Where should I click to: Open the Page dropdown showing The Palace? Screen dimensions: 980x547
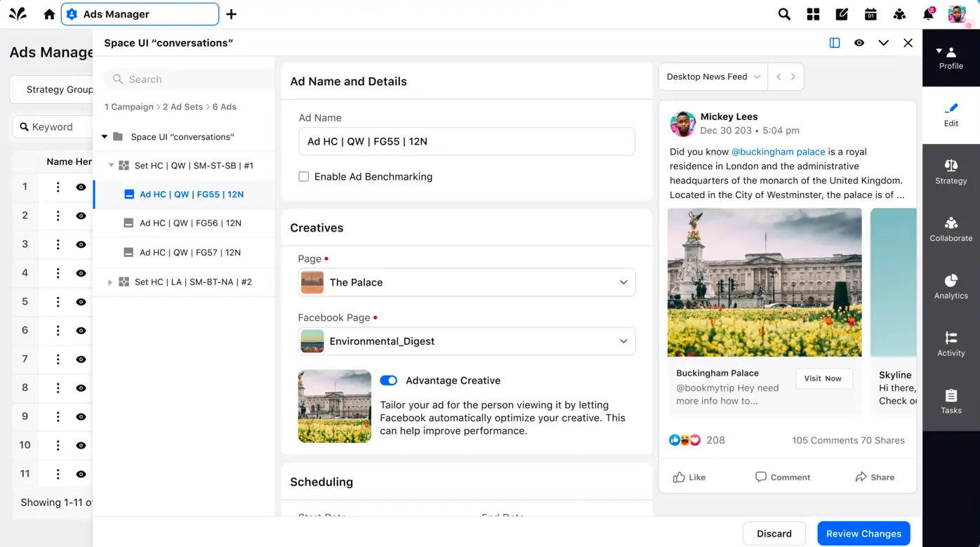(467, 282)
